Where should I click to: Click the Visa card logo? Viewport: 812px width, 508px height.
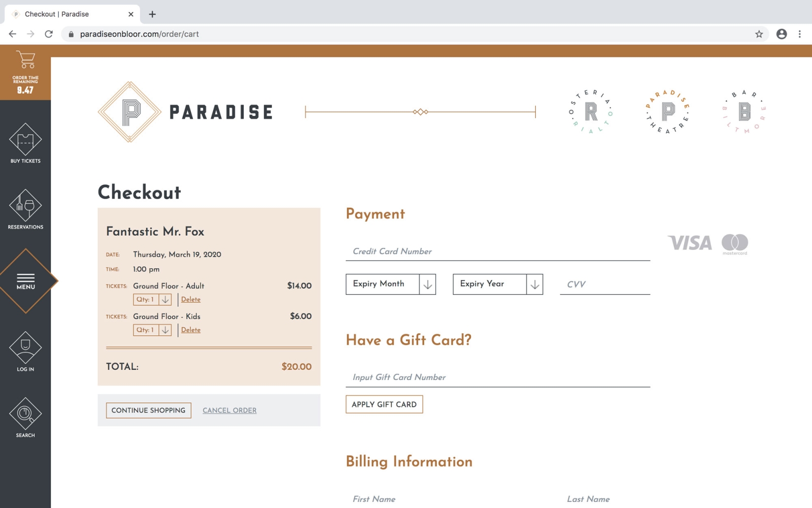pos(690,243)
